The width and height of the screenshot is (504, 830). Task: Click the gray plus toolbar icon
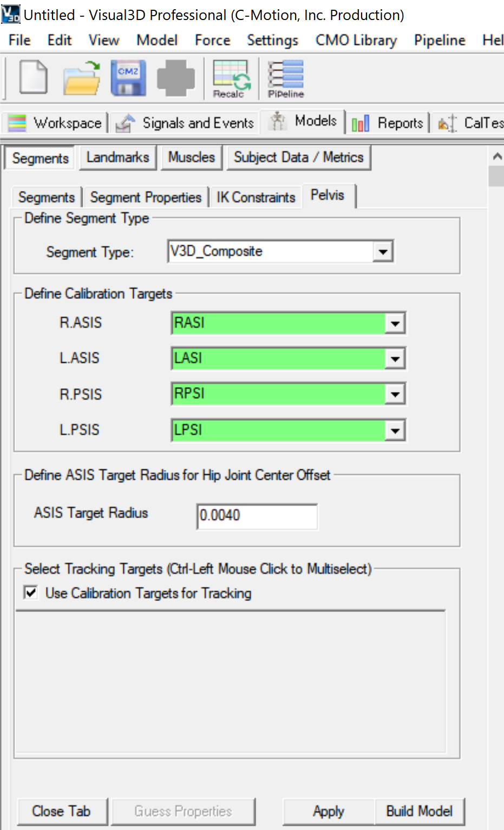point(176,78)
